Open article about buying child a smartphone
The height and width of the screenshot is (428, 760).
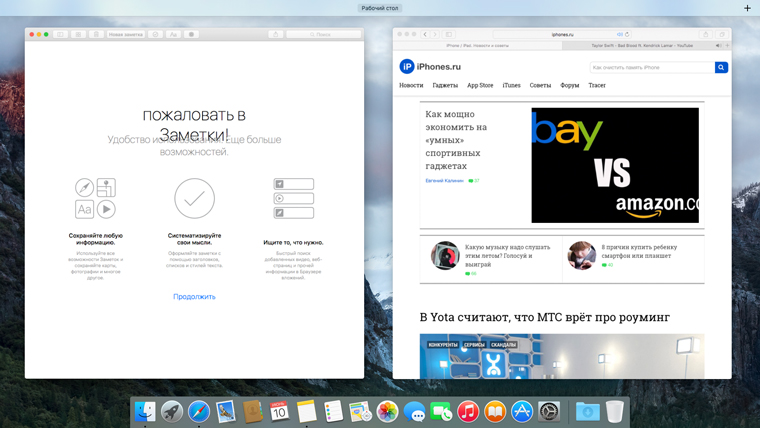[x=639, y=251]
